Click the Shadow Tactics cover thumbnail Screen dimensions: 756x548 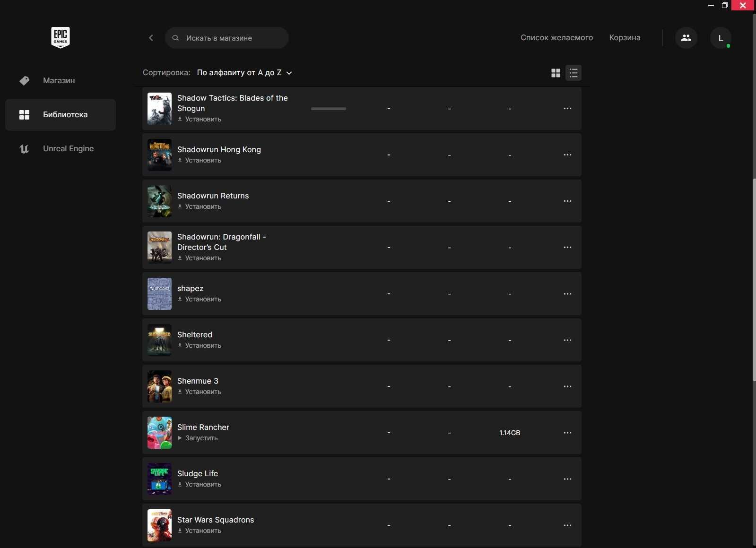coord(159,109)
